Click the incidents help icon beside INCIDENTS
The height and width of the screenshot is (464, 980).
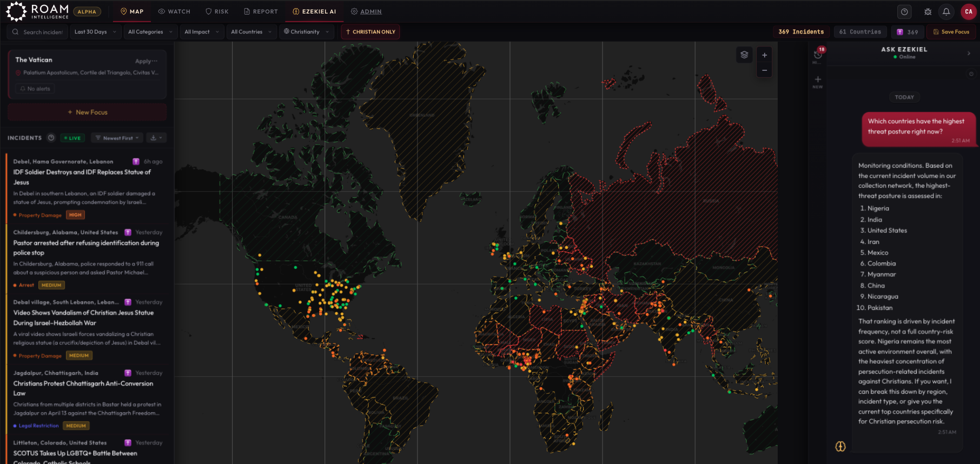click(51, 138)
